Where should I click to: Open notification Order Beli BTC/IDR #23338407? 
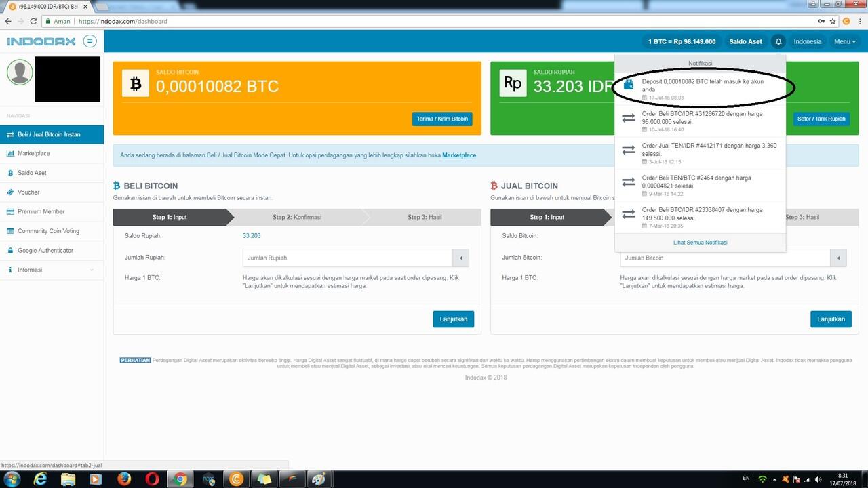(x=701, y=217)
